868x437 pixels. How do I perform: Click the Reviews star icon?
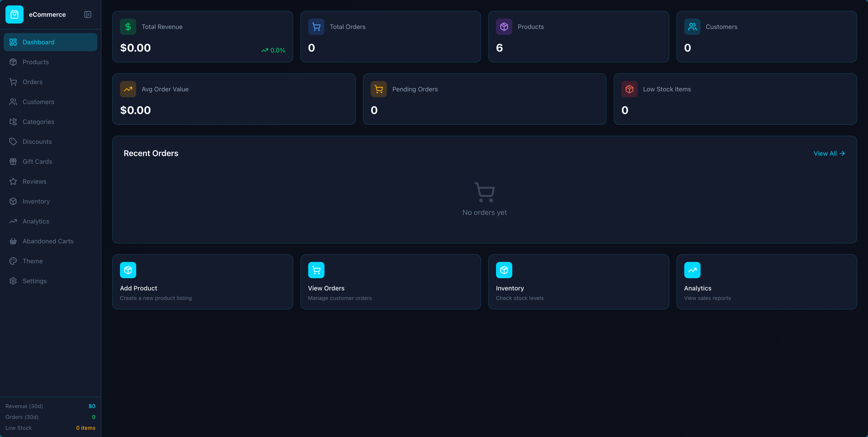tap(13, 181)
